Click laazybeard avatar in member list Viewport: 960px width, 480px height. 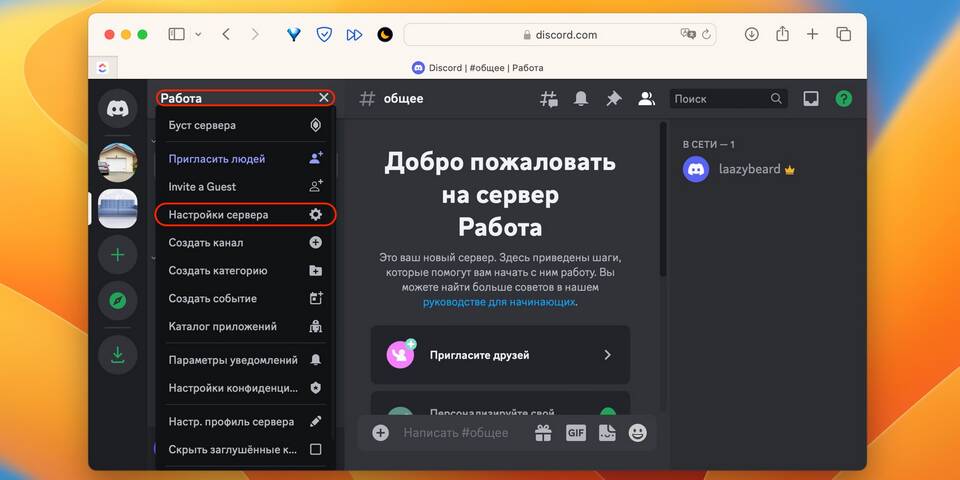(696, 170)
